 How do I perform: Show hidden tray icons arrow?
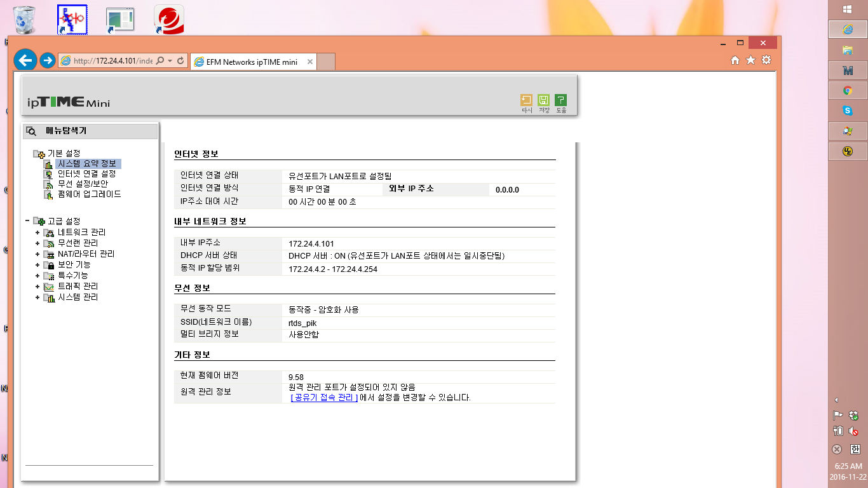[x=837, y=400]
